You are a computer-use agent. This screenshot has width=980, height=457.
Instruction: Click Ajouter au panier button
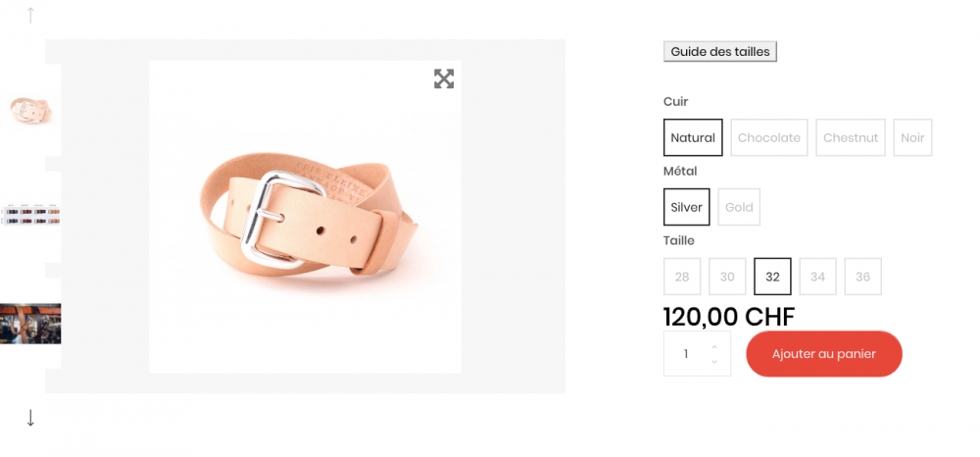click(823, 354)
